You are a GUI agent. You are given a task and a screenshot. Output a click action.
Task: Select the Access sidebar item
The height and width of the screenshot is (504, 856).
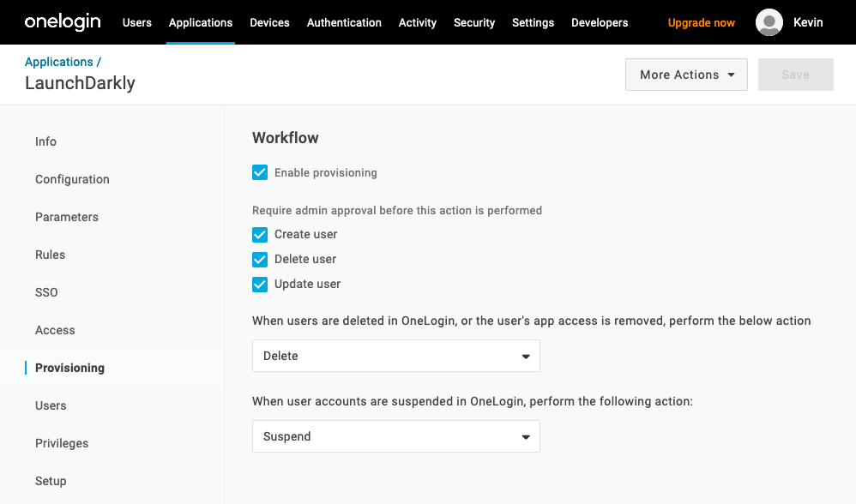(x=55, y=330)
